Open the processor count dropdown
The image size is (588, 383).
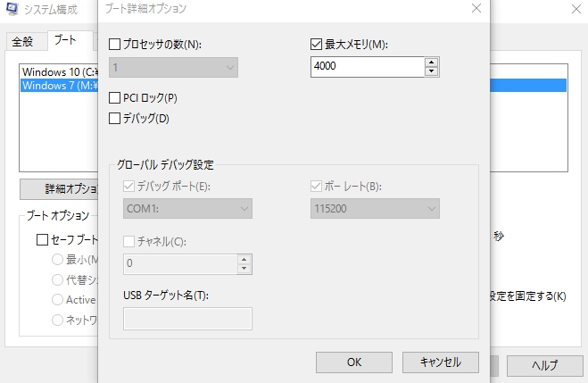click(x=173, y=66)
